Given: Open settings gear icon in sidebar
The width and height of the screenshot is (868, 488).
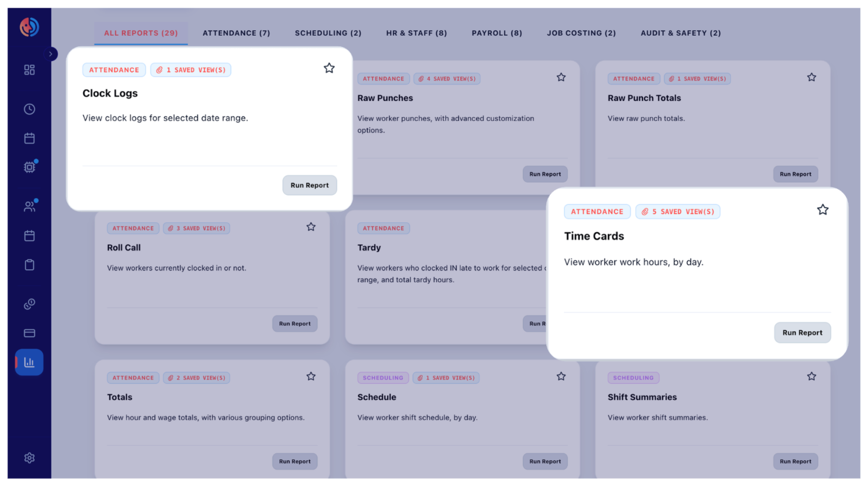Looking at the screenshot, I should tap(29, 458).
